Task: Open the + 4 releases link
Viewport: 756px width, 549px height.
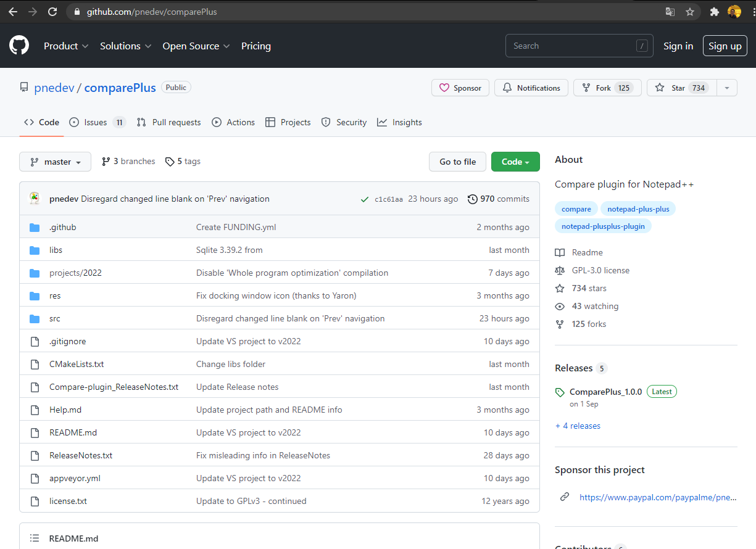Action: [x=578, y=426]
